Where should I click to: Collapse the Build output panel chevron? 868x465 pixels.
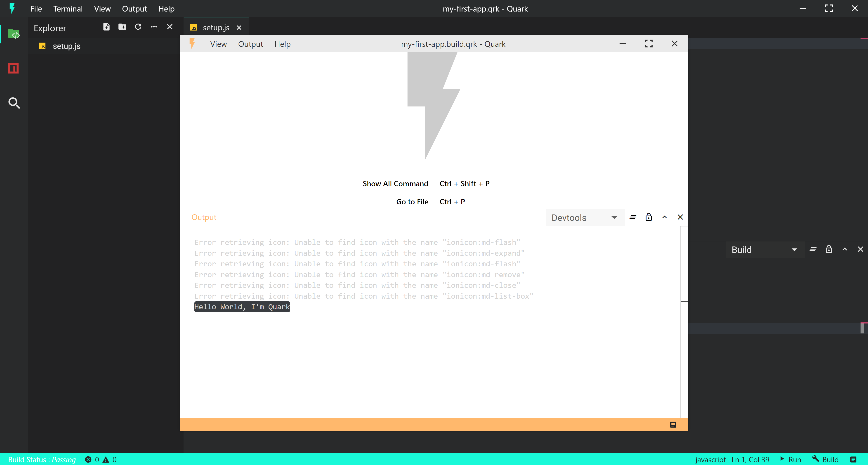[845, 249]
